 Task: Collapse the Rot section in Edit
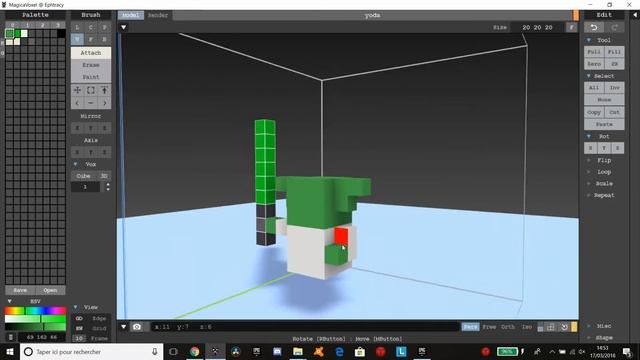pyautogui.click(x=589, y=136)
